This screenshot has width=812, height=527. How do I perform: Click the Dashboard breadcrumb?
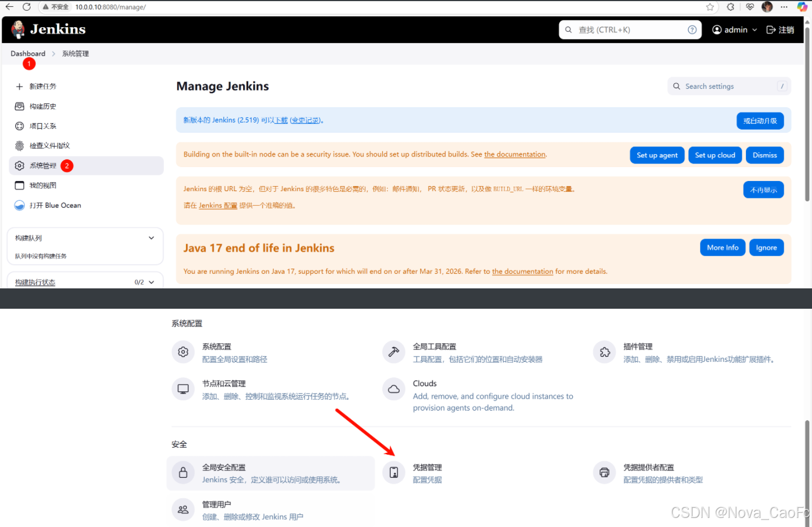(28, 54)
